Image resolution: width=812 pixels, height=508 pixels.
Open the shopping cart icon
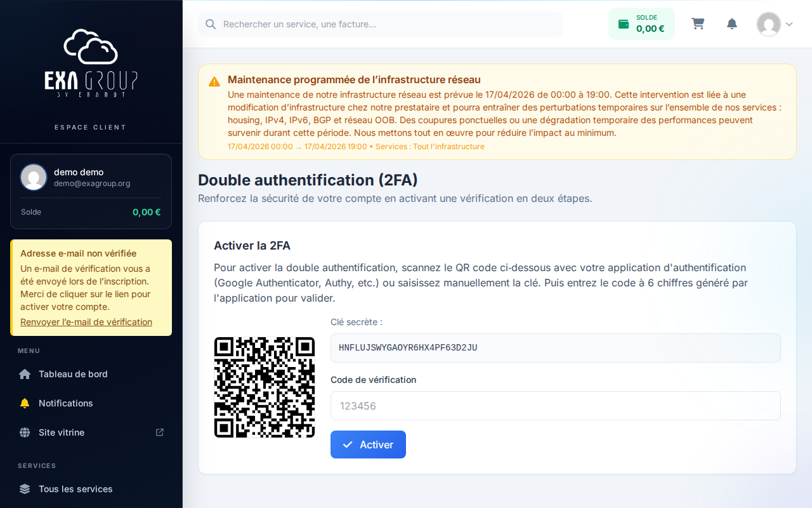coord(698,24)
